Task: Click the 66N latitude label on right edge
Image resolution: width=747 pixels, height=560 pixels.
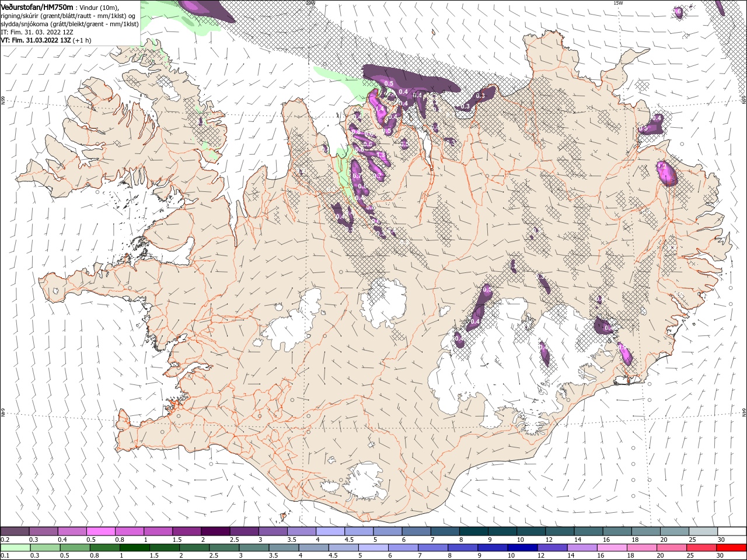Action: tap(743, 100)
